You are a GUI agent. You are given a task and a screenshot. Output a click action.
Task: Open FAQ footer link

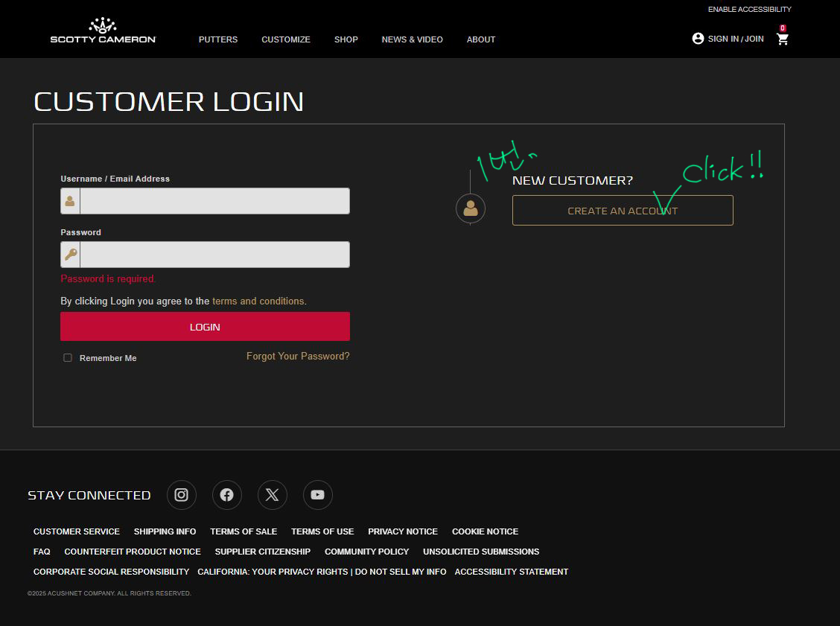click(42, 552)
